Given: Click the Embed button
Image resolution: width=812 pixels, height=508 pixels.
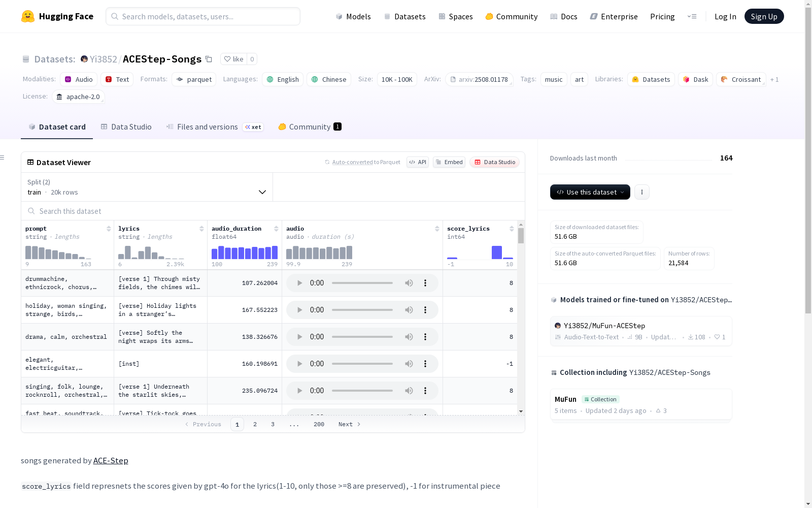Looking at the screenshot, I should [449, 162].
